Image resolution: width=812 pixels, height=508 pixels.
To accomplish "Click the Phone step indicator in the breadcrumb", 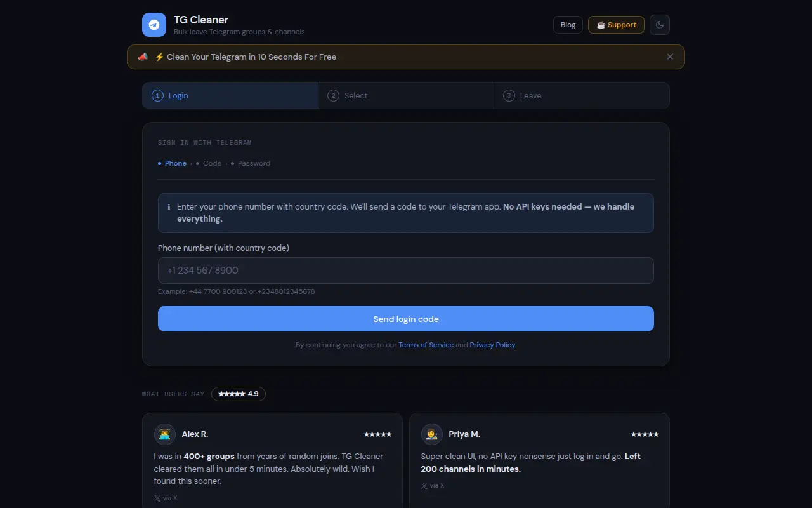I will (x=172, y=163).
